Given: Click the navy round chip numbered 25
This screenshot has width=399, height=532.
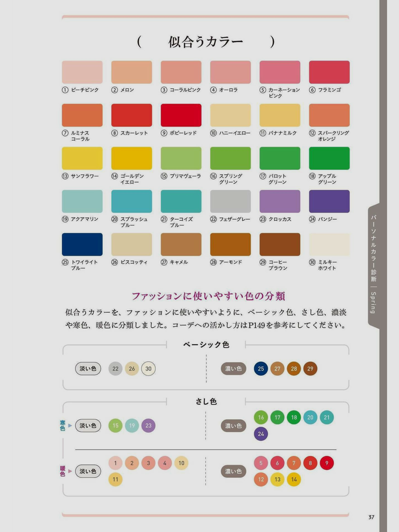Looking at the screenshot, I should 261,368.
